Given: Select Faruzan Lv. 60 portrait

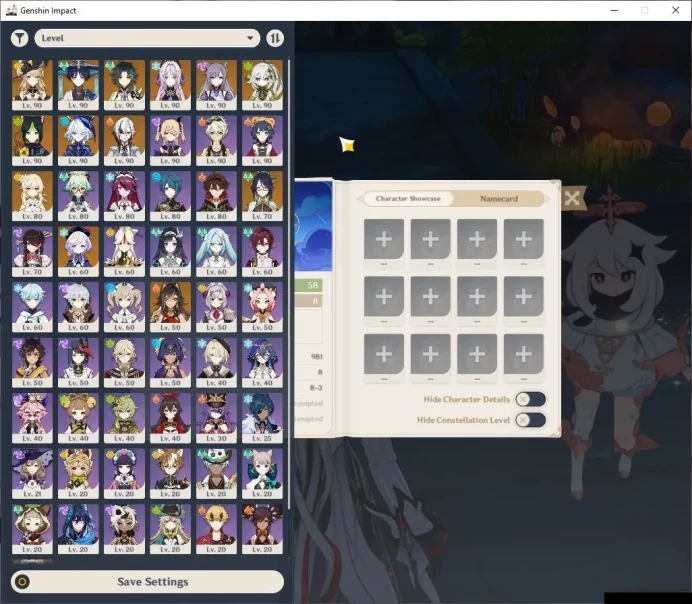Looking at the screenshot, I should 216,252.
